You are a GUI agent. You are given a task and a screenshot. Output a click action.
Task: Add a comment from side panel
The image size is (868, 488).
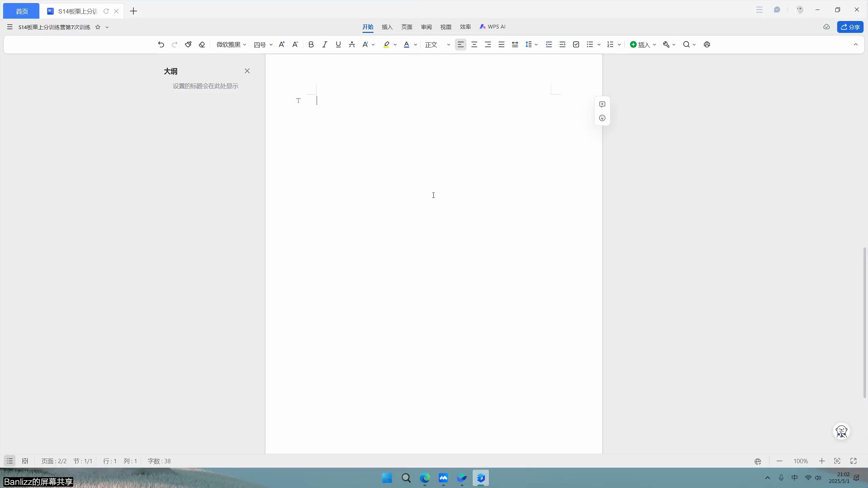[602, 104]
